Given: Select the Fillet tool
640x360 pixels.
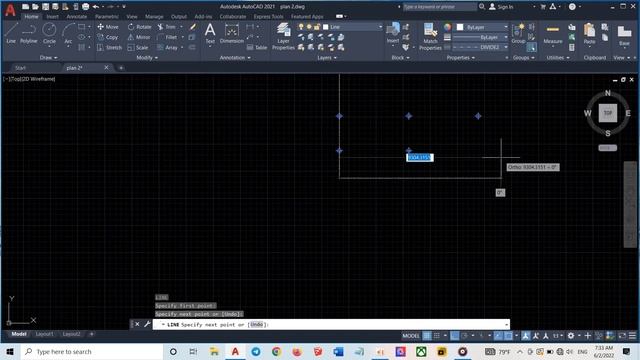Looking at the screenshot, I should (168, 37).
